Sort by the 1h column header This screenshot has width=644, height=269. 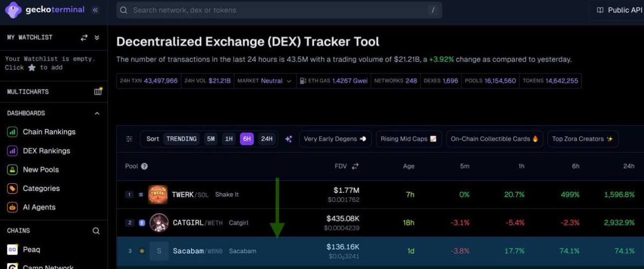tap(521, 166)
